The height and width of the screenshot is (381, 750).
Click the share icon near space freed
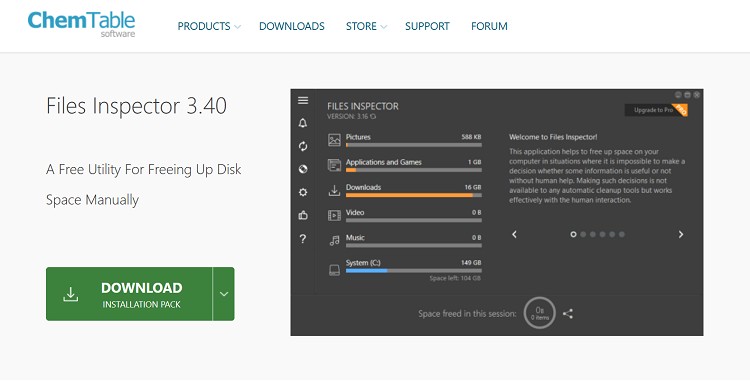568,314
